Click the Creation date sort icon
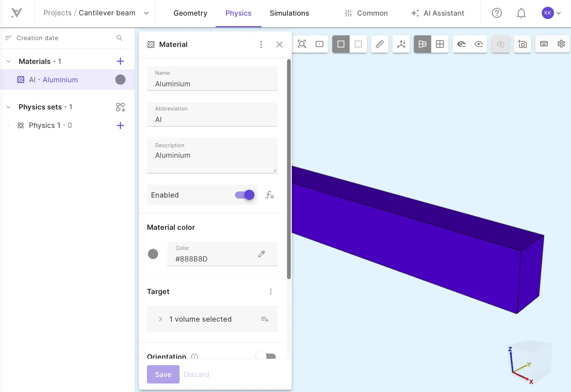This screenshot has height=392, width=571. (x=9, y=38)
